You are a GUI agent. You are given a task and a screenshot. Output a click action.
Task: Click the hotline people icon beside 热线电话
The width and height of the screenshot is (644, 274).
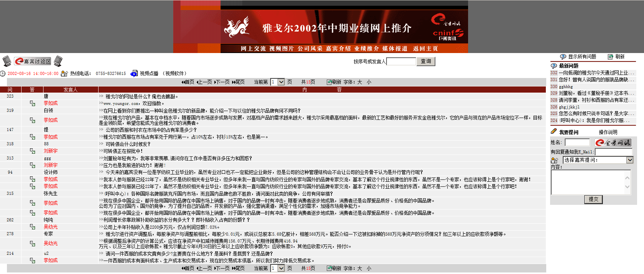point(64,73)
